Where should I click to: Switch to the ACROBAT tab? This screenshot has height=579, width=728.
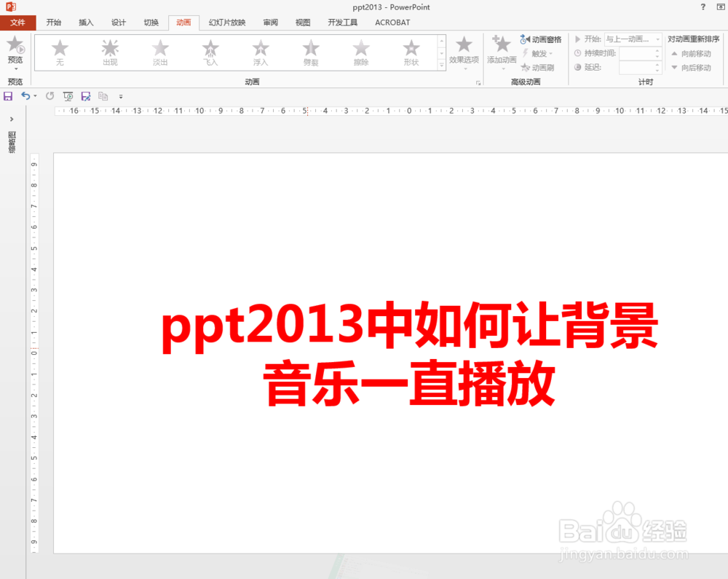393,23
